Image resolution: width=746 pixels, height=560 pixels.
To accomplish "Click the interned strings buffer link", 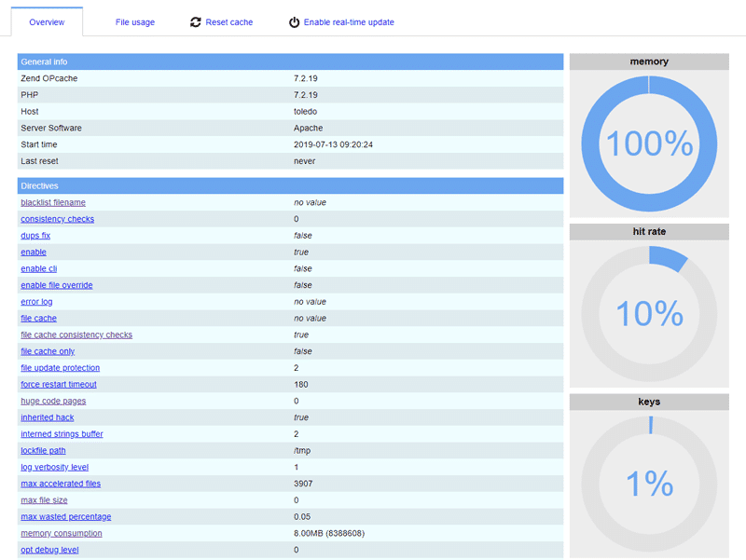I will 62,434.
